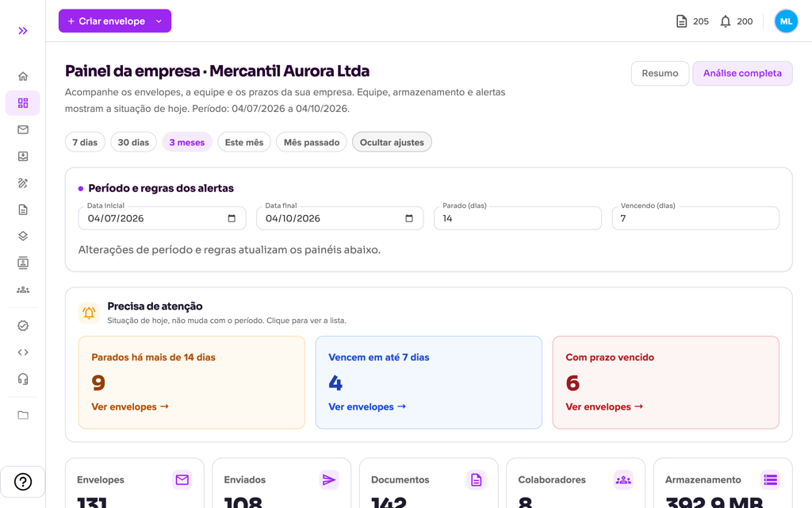The width and height of the screenshot is (812, 508).
Task: Click the Com prazo vencido heading
Action: [610, 357]
